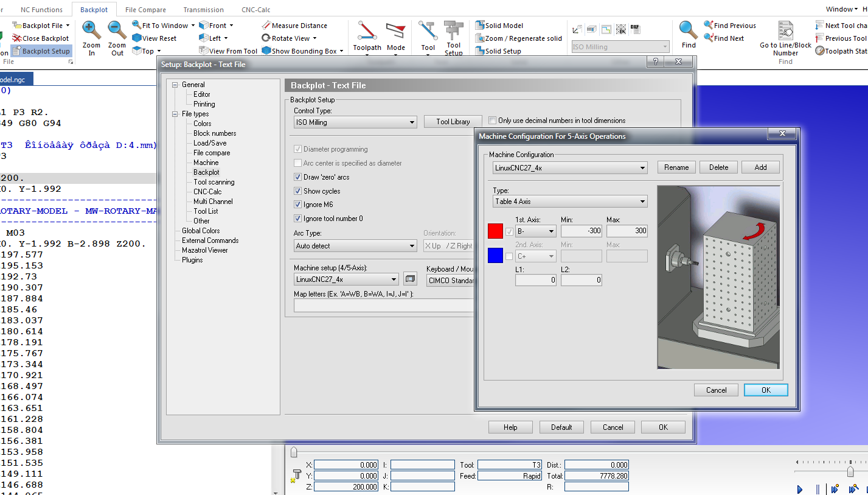Image resolution: width=868 pixels, height=495 pixels.
Task: Open the Arc Type Auto detect dropdown
Action: [x=355, y=246]
